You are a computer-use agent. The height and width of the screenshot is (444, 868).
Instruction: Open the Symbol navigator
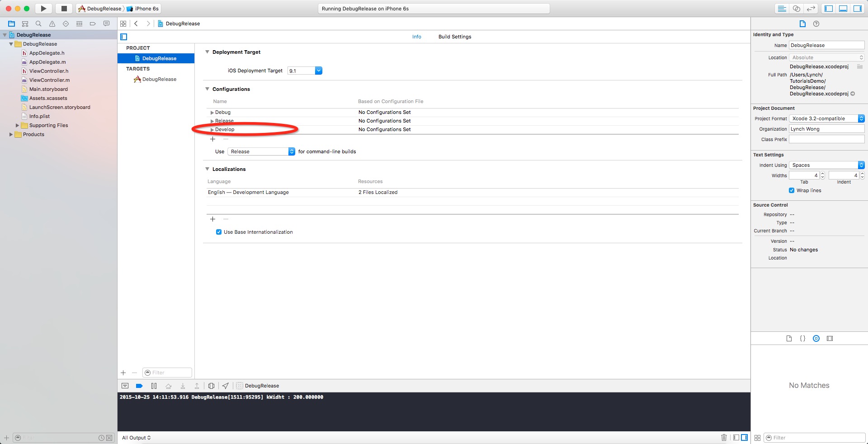click(x=25, y=24)
